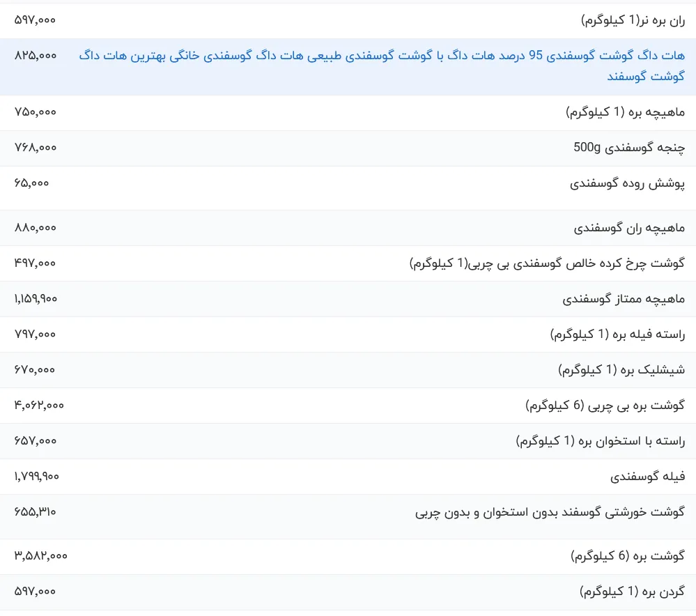Click the ۴,۰۶۲,۰۰۰ price value

(x=39, y=405)
